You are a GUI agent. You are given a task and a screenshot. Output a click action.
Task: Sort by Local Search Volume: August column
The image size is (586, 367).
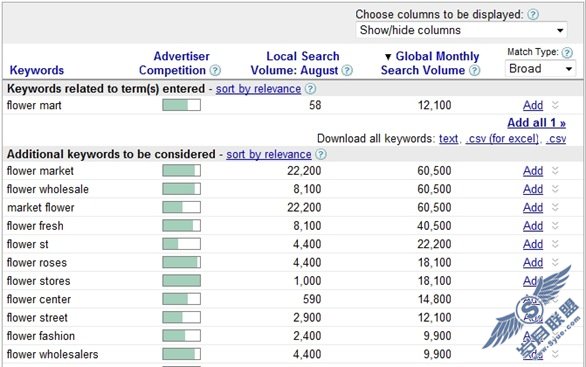294,63
